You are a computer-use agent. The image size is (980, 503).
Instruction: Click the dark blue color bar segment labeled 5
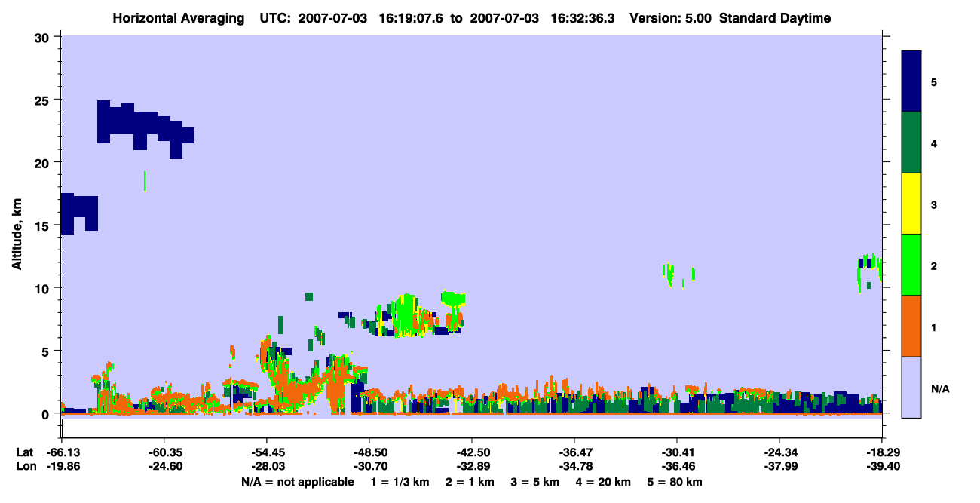911,81
